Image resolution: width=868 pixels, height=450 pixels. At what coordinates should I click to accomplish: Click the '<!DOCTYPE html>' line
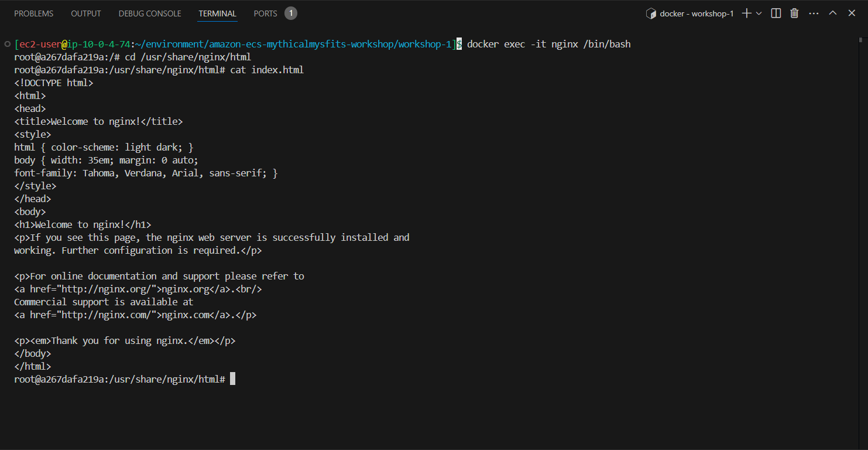(x=54, y=83)
